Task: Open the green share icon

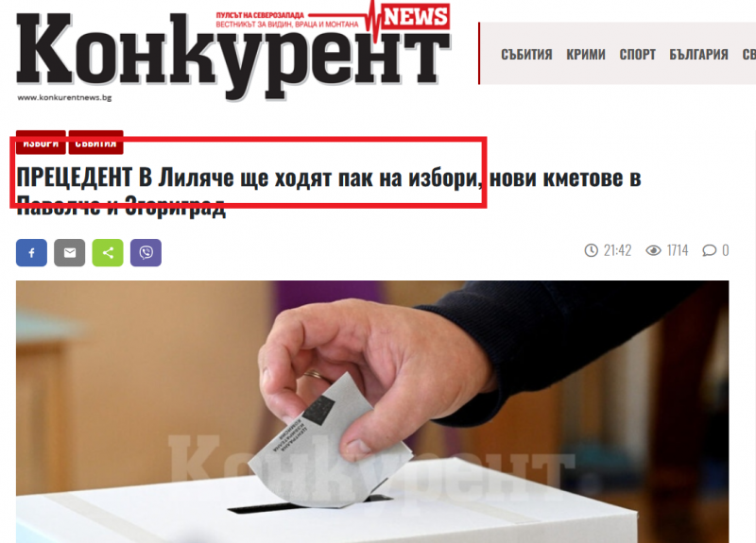Action: pos(108,252)
